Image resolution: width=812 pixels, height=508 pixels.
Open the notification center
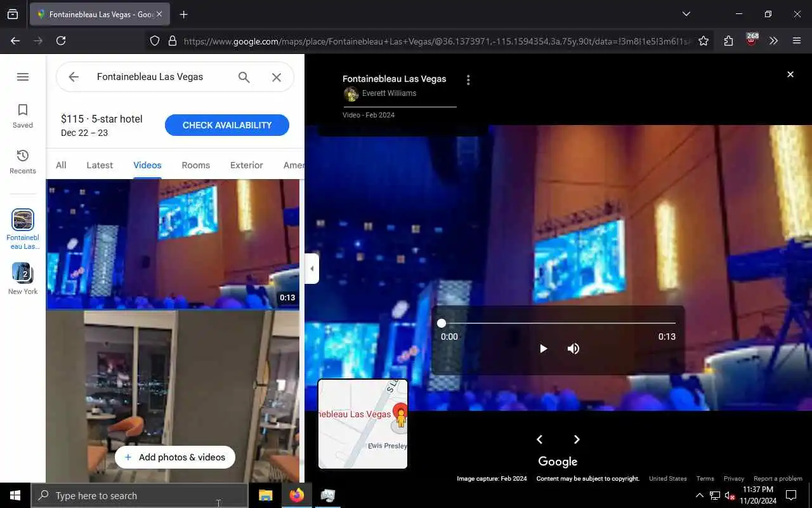click(x=791, y=495)
